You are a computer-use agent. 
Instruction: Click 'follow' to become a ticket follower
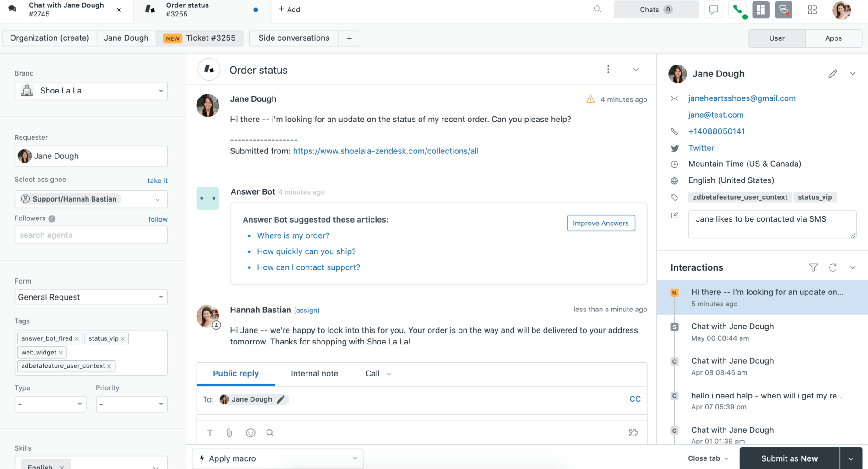click(x=158, y=219)
